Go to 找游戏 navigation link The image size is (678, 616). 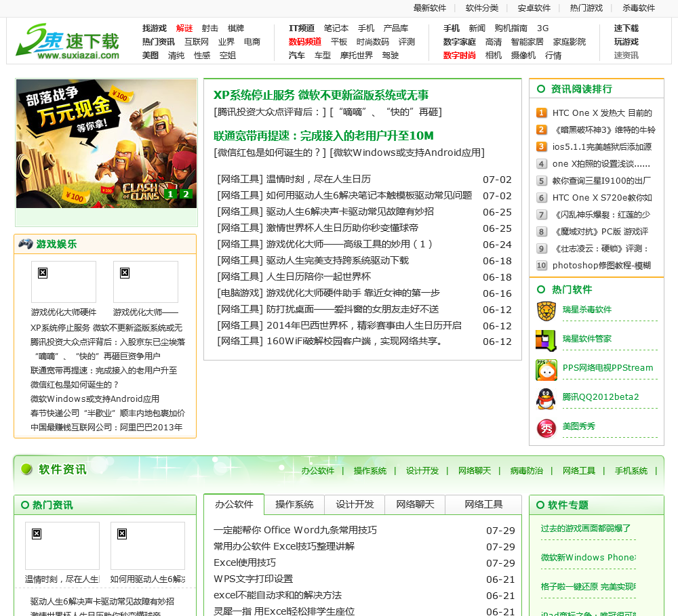[x=155, y=28]
